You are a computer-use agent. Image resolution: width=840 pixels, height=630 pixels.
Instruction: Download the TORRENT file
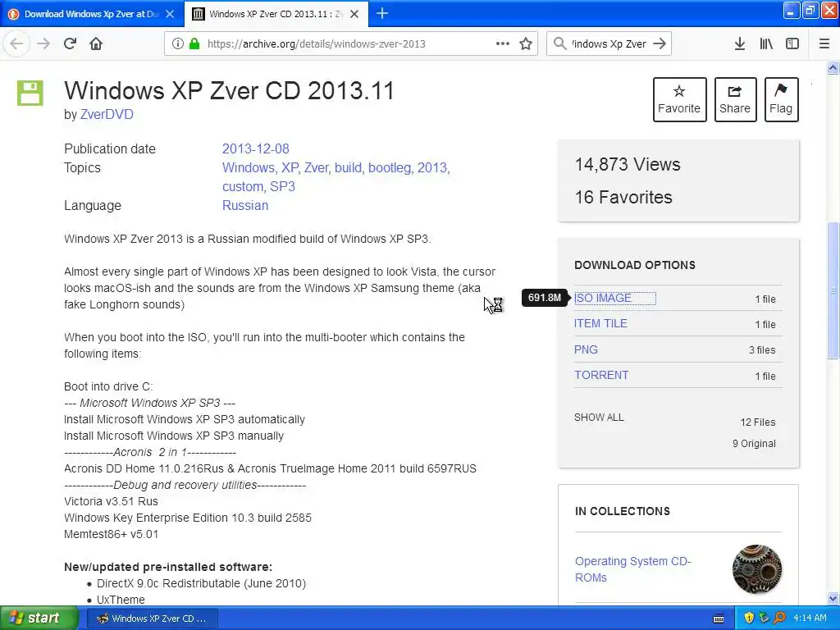pos(601,376)
